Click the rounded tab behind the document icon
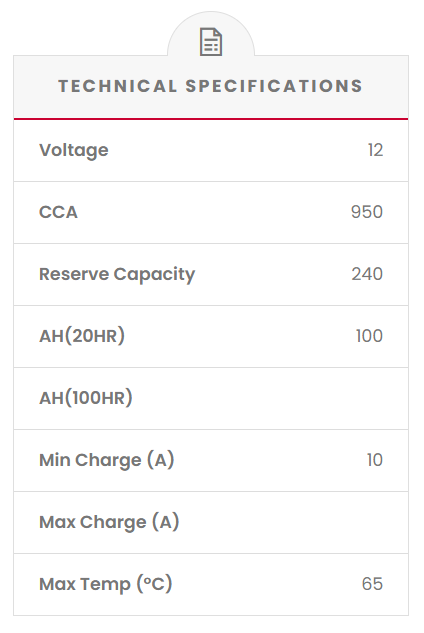424x633 pixels. click(211, 34)
